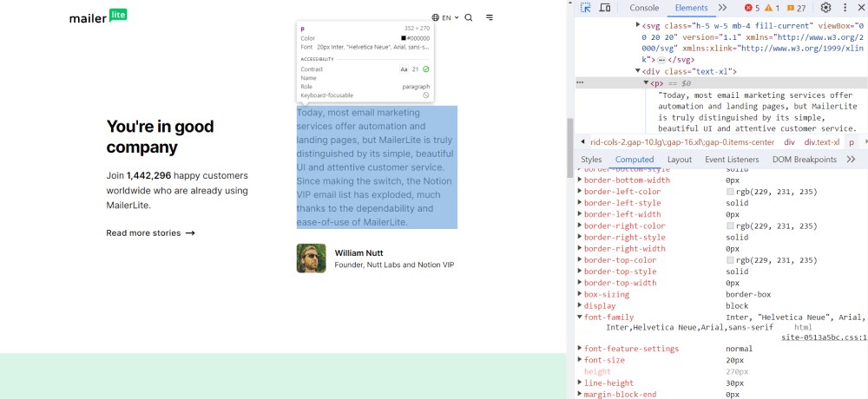Screen dimensions: 868x399
Task: Select the div breadcrumb item
Action: coord(789,142)
